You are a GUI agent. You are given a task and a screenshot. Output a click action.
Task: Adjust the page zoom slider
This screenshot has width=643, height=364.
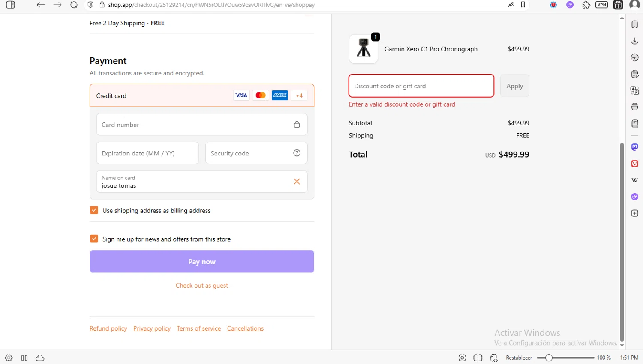(549, 358)
